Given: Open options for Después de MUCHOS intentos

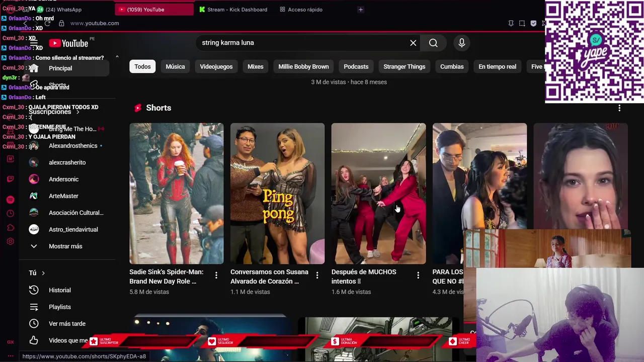Looking at the screenshot, I should pos(418,275).
